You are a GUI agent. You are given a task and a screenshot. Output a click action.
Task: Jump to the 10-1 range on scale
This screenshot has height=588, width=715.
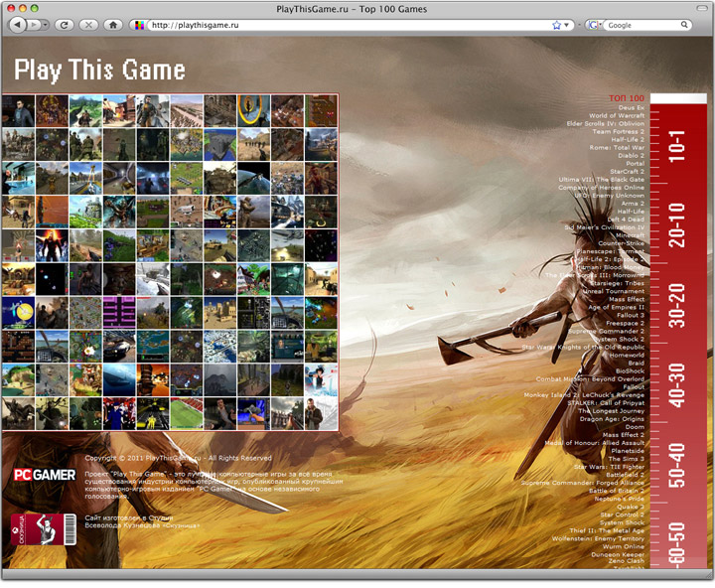click(x=677, y=146)
